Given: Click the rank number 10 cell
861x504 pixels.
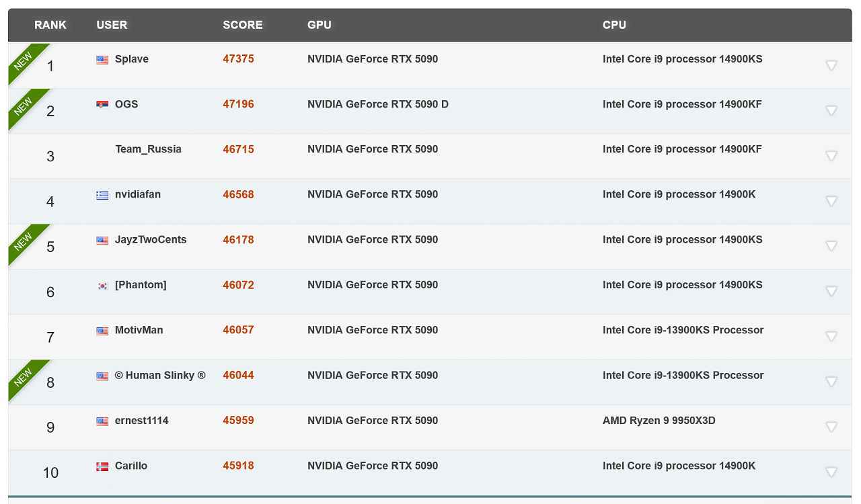Looking at the screenshot, I should coord(50,472).
